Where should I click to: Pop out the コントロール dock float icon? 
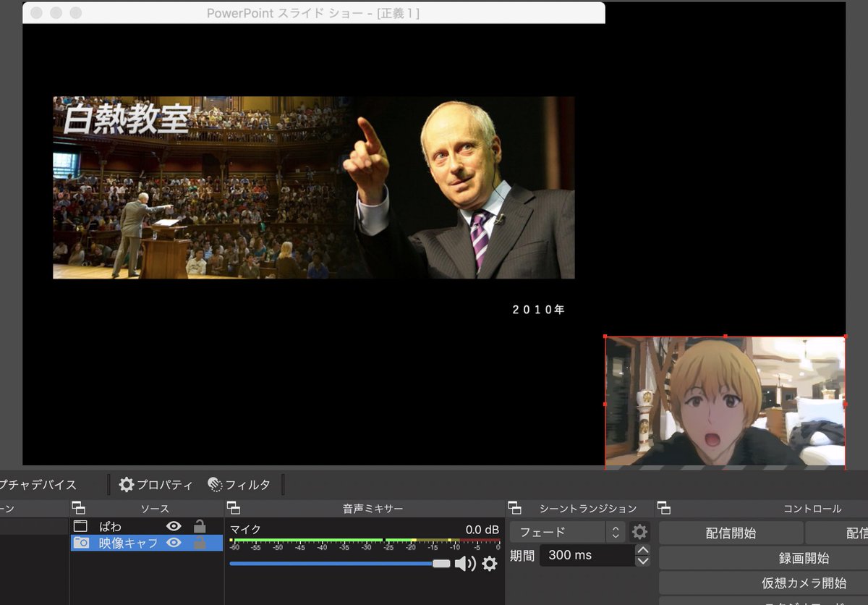[x=664, y=509]
